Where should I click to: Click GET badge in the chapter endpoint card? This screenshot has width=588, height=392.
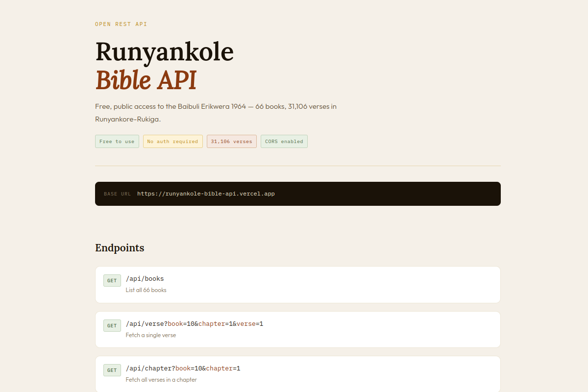(x=112, y=370)
